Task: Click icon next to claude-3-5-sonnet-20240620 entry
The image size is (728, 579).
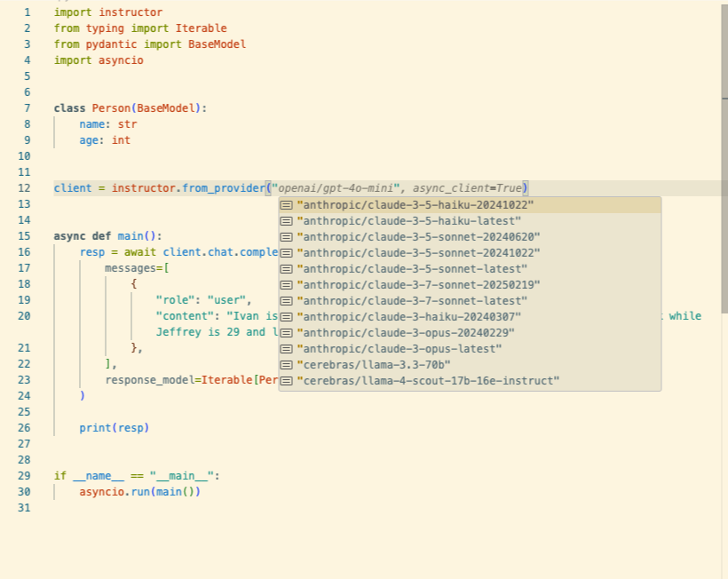Action: (x=287, y=237)
